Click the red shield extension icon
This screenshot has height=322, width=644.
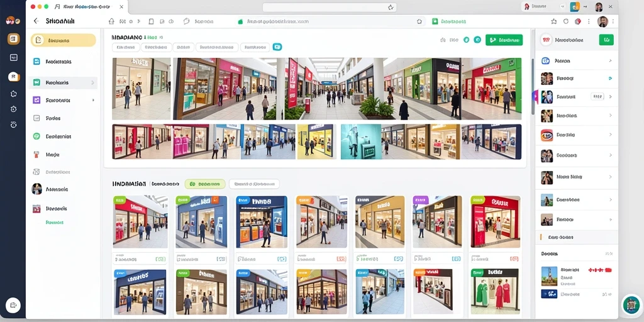577,21
